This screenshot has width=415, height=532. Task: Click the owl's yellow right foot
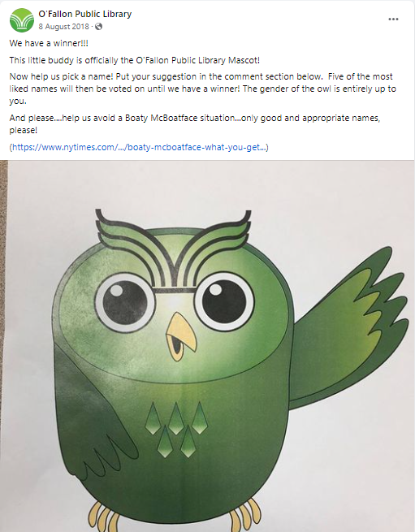click(x=245, y=516)
